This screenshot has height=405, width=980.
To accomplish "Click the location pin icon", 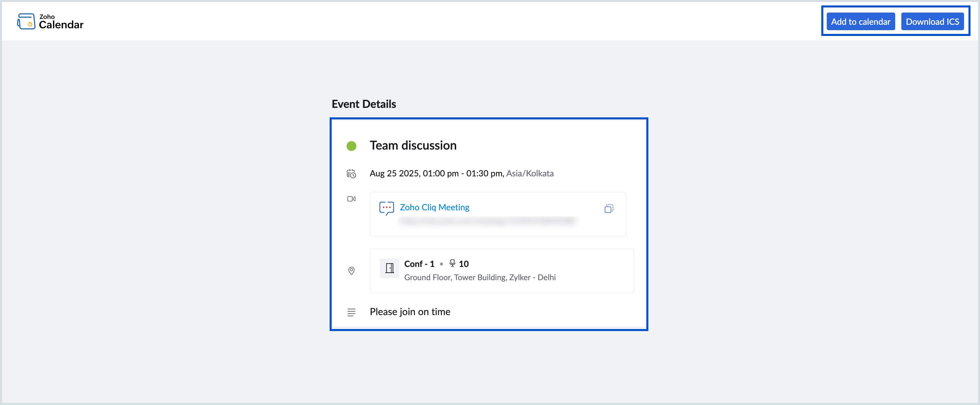I will 351,271.
